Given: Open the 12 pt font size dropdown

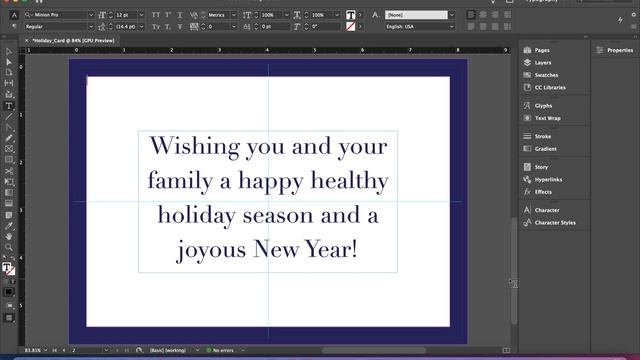Looking at the screenshot, I should coord(141,15).
